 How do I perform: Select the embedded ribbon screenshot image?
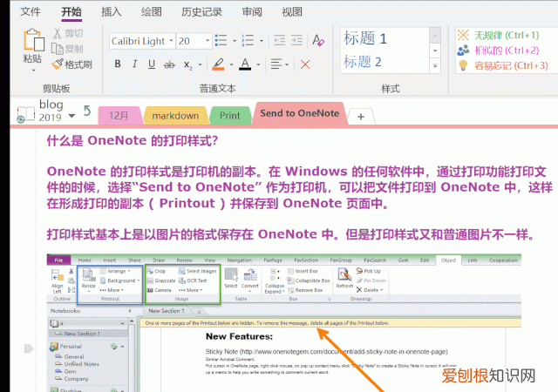(x=283, y=322)
